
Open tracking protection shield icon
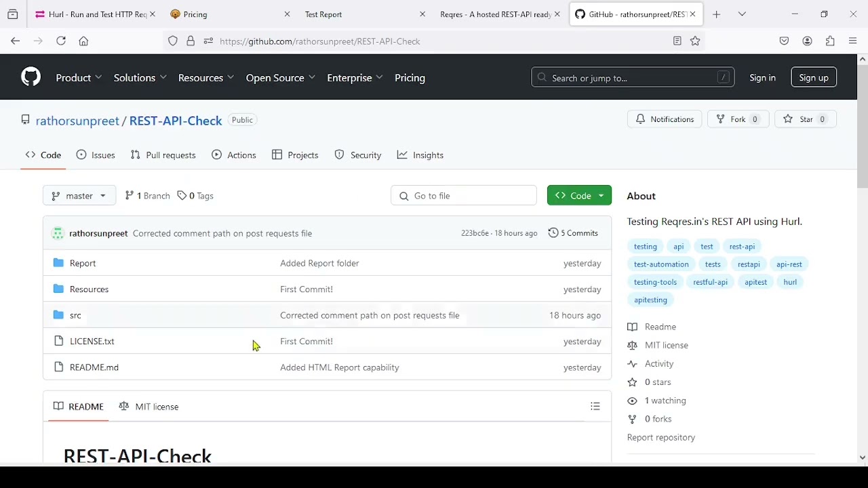173,41
